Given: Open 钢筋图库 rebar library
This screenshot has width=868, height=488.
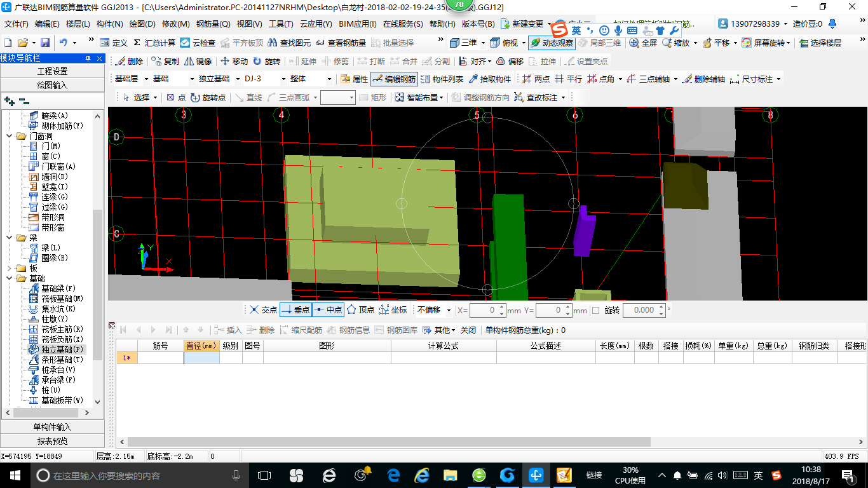Looking at the screenshot, I should (397, 330).
